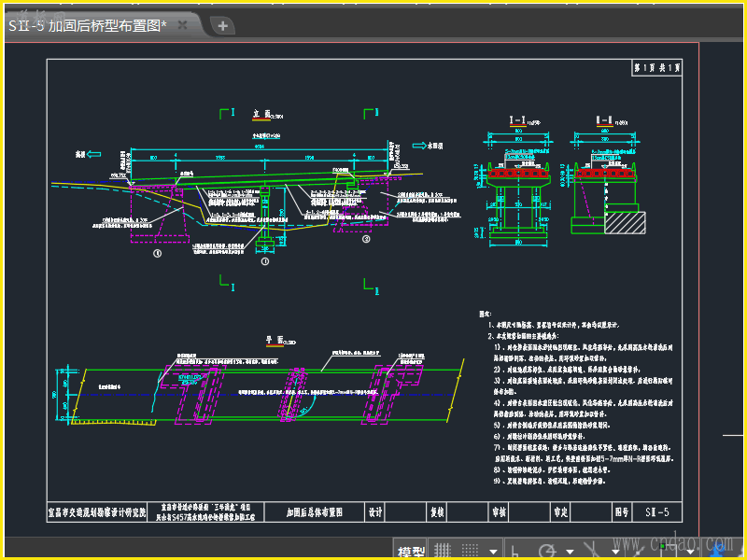Screen dimensions: 747x560
Task: Toggle the grid display lines icon
Action: click(443, 551)
